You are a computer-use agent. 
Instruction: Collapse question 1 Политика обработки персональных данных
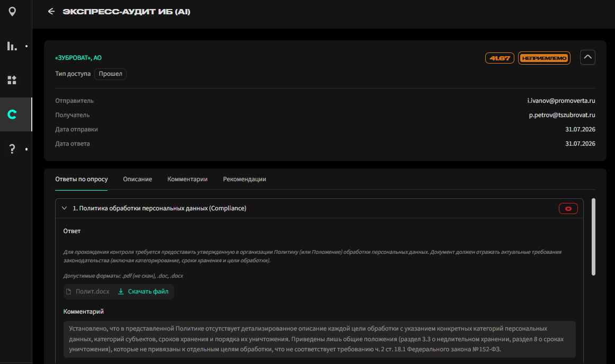[x=64, y=208]
